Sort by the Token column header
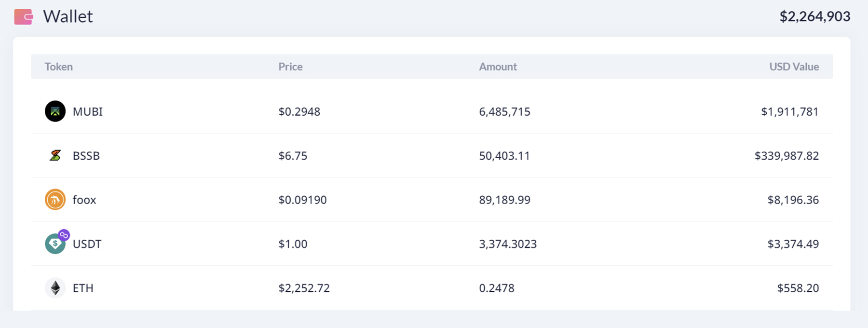The width and height of the screenshot is (868, 328). coord(59,67)
